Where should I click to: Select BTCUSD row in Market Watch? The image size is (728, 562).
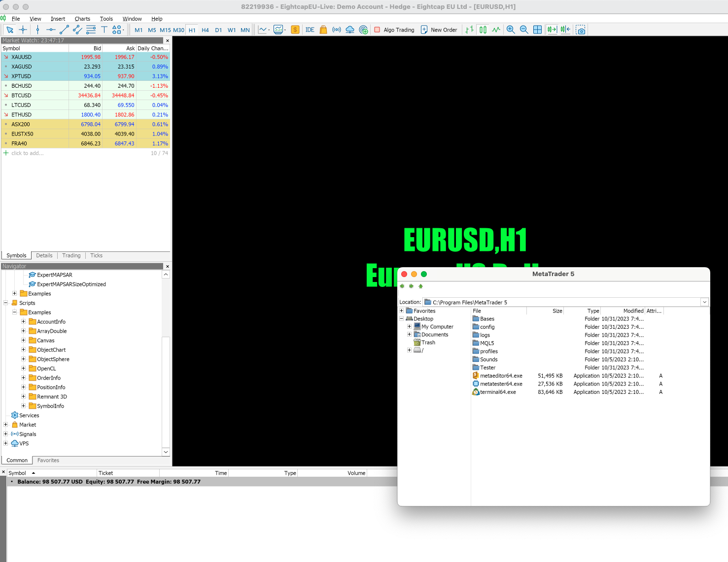pyautogui.click(x=86, y=96)
